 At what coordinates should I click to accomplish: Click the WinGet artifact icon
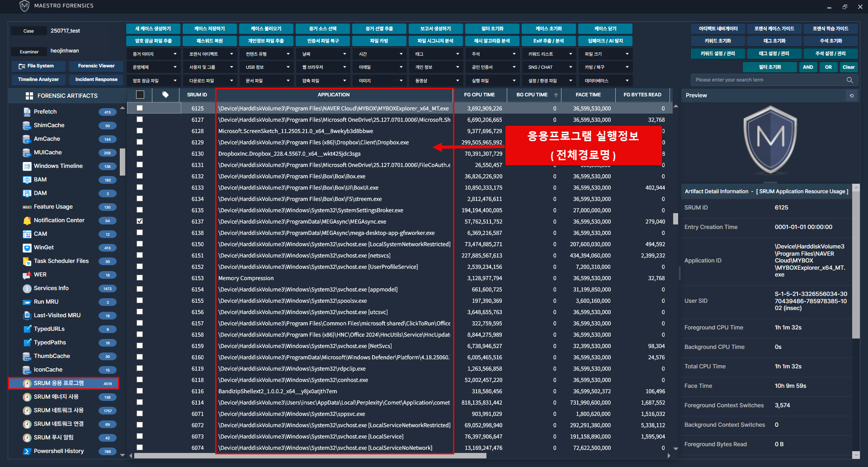(27, 248)
